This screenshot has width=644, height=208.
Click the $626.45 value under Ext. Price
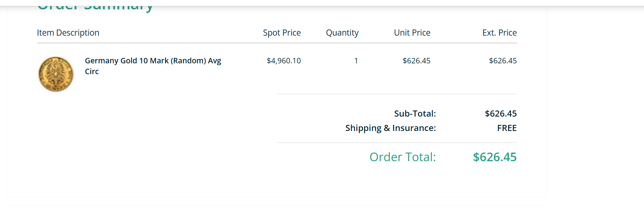click(x=503, y=61)
